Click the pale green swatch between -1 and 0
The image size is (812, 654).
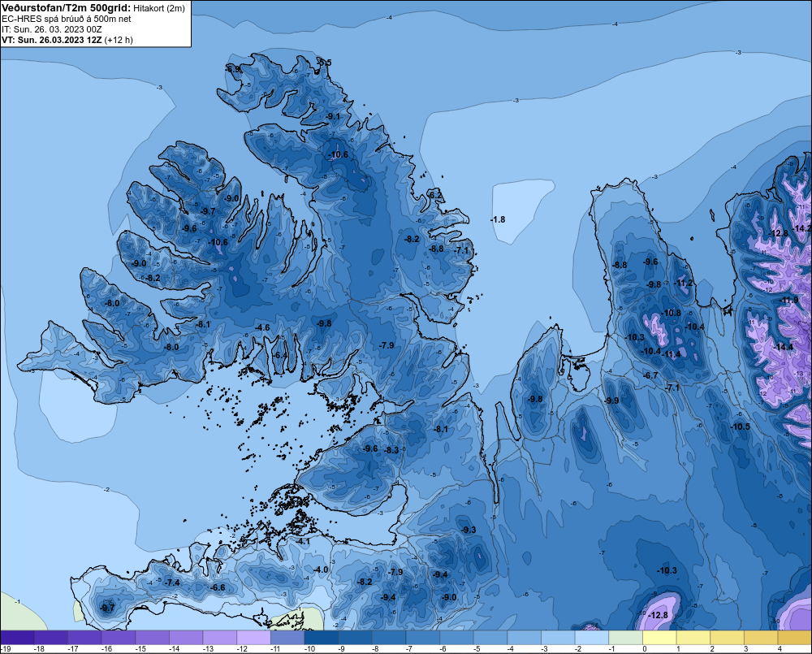(x=625, y=638)
